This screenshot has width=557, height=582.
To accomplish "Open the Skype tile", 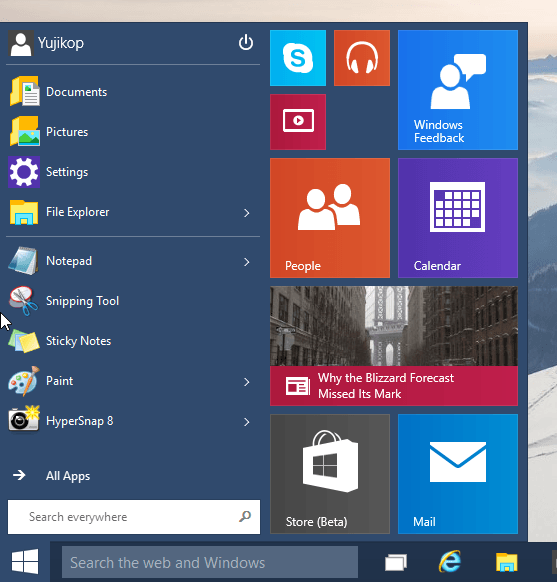I will tap(298, 58).
